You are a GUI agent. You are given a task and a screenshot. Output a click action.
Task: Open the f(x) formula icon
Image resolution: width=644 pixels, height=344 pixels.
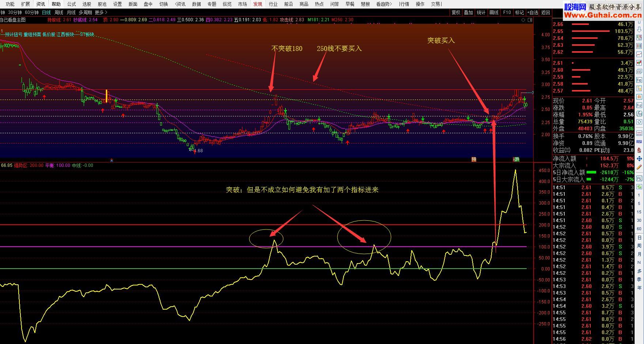tap(639, 113)
